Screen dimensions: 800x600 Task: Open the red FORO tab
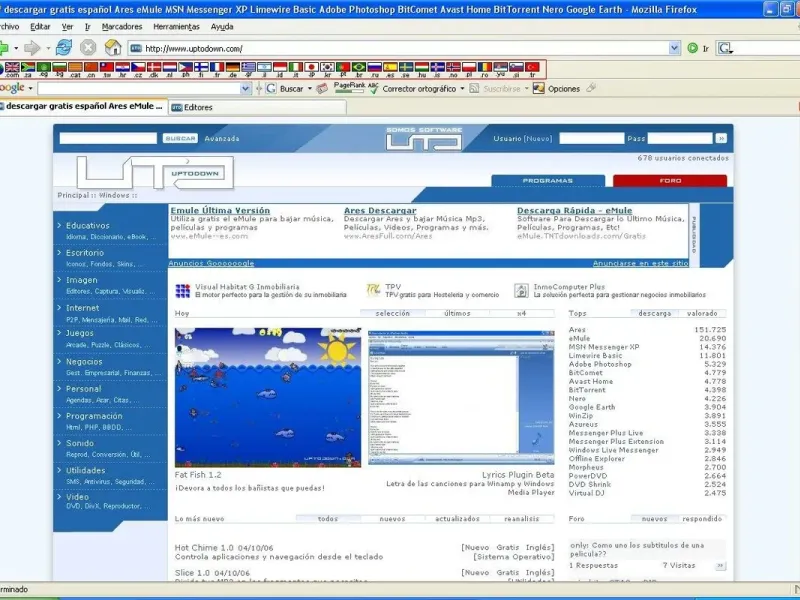click(670, 181)
